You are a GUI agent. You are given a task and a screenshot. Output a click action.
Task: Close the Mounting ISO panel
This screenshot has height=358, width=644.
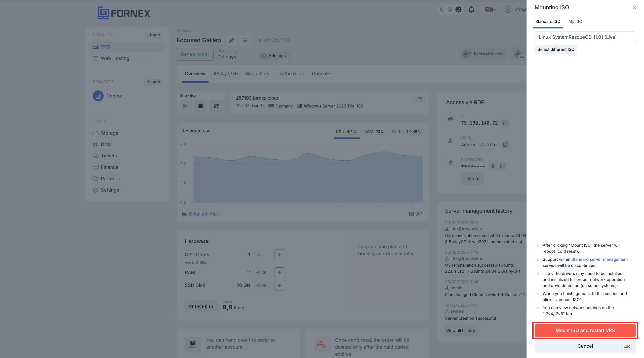tap(635, 8)
